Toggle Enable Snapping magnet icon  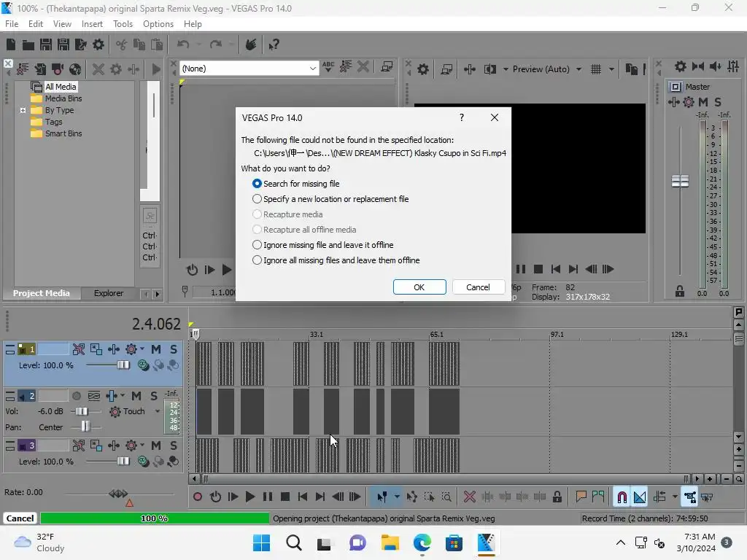(x=622, y=497)
